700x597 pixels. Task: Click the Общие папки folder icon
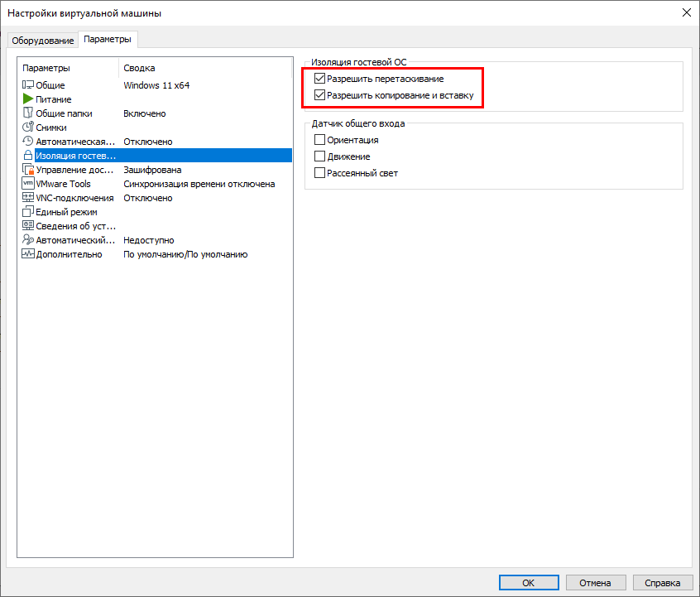27,113
